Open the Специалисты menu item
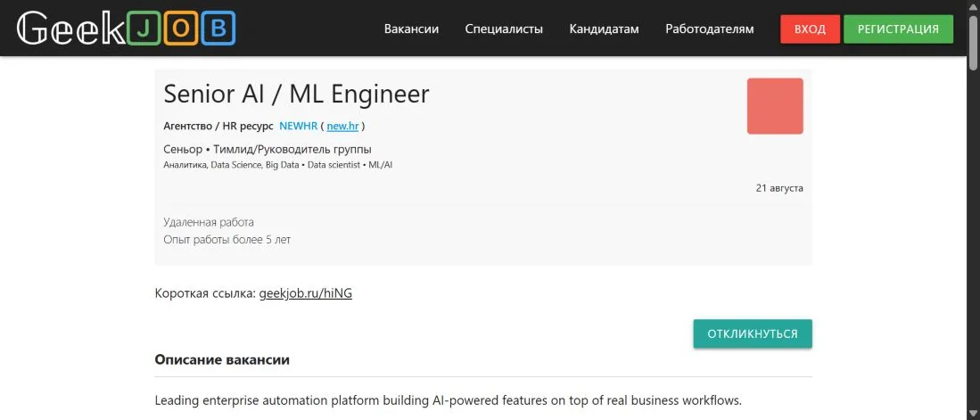Screen dimensions: 980x420 coord(504,29)
